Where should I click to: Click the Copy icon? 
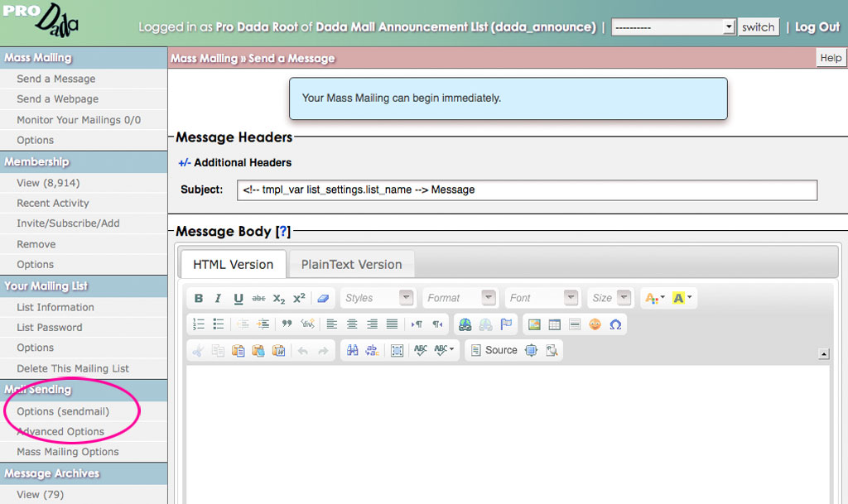pyautogui.click(x=218, y=351)
